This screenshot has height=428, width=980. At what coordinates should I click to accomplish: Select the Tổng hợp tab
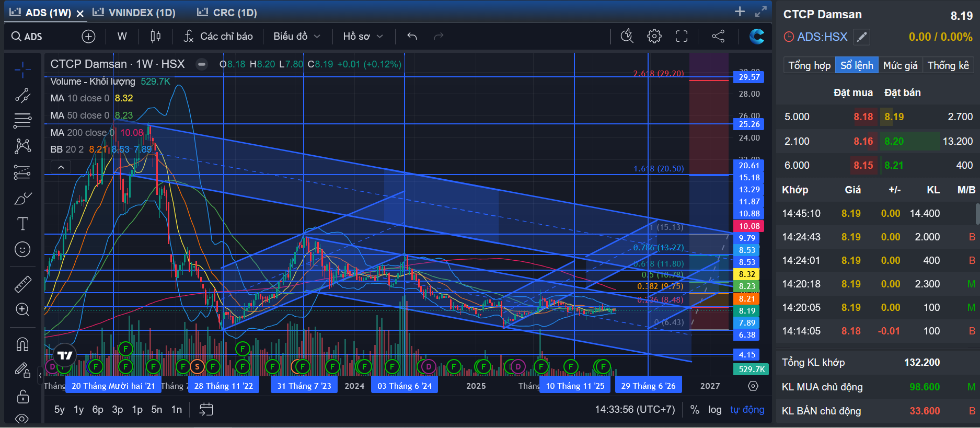tap(809, 65)
